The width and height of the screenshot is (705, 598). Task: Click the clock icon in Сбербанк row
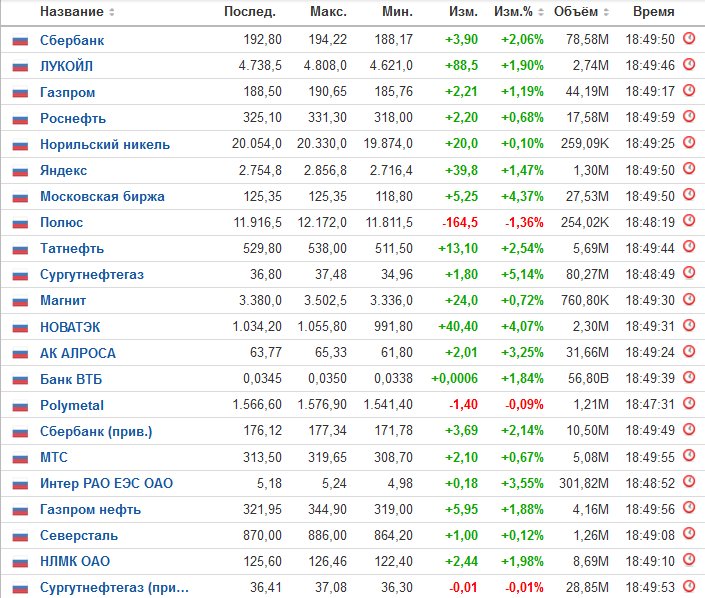click(x=689, y=38)
